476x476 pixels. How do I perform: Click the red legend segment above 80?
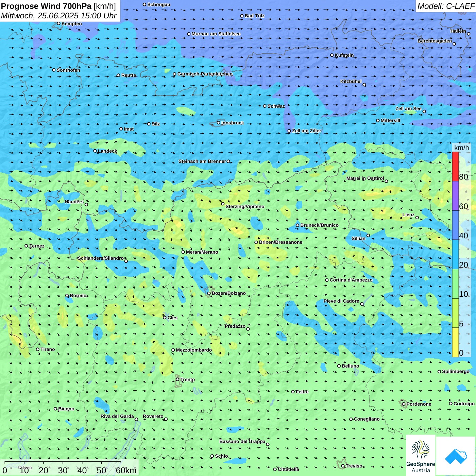click(455, 166)
